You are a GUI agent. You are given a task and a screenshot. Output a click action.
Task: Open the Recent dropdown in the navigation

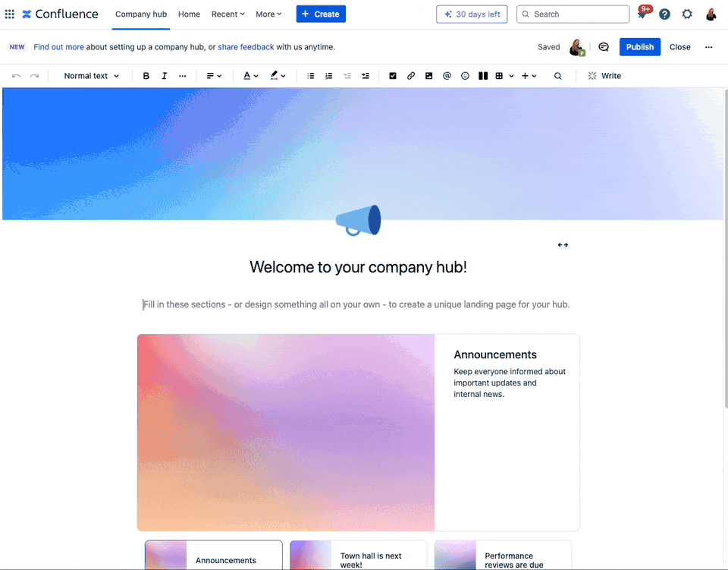coord(227,14)
